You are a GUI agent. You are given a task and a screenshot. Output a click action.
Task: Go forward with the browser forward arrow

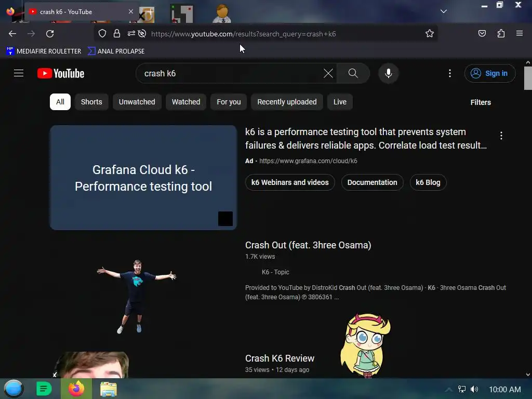point(31,34)
